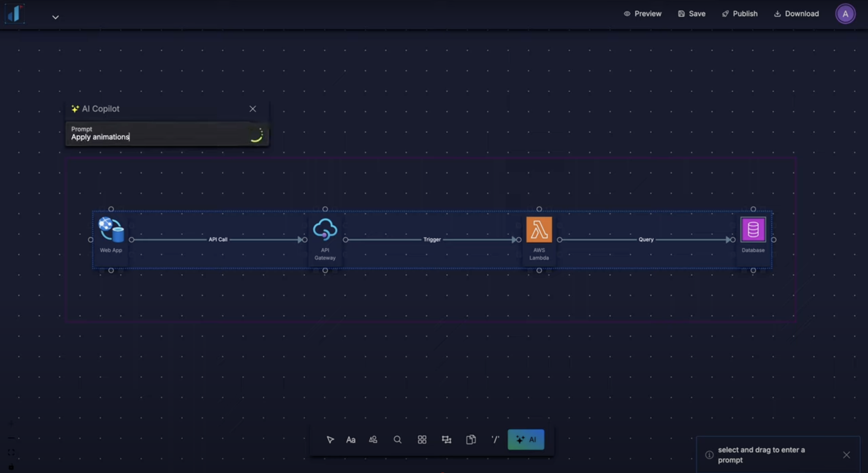The height and width of the screenshot is (473, 868).
Task: Toggle fit-to-screen view icon
Action: pyautogui.click(x=11, y=452)
